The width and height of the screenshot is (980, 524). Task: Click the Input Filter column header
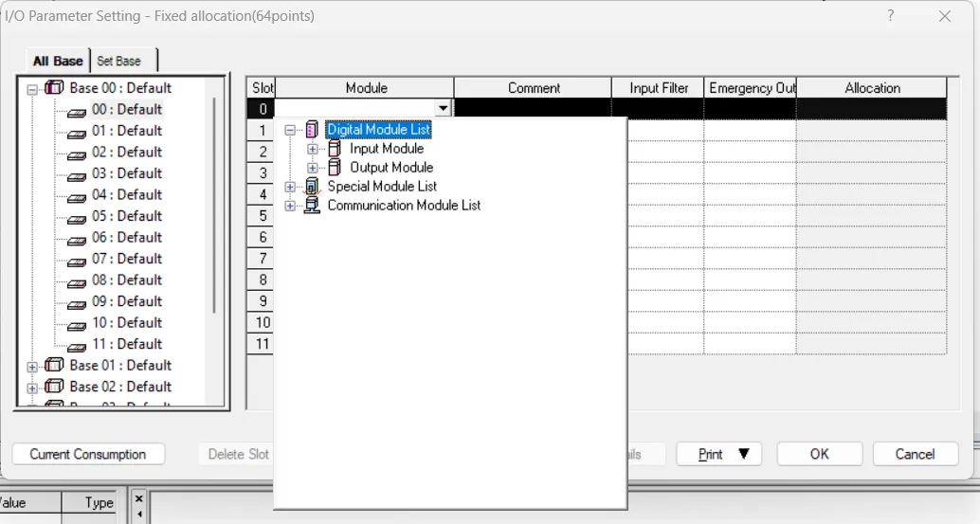click(658, 88)
